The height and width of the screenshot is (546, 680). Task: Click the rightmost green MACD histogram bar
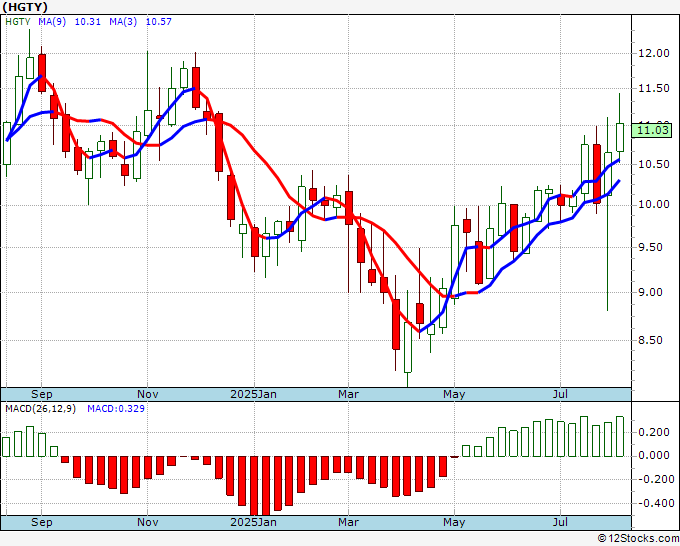pos(620,436)
